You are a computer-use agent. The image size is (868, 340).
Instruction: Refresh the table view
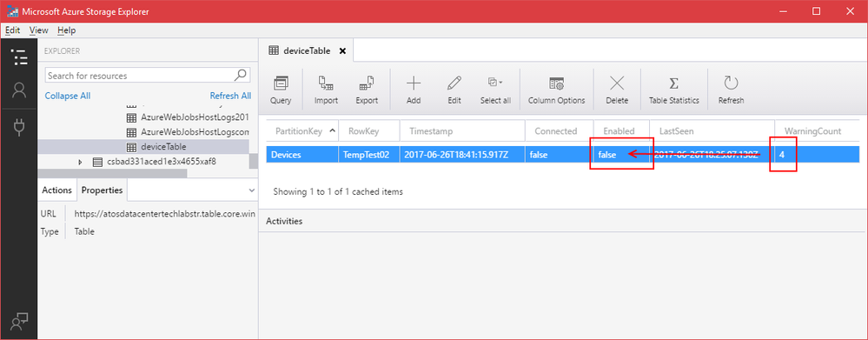tap(731, 90)
